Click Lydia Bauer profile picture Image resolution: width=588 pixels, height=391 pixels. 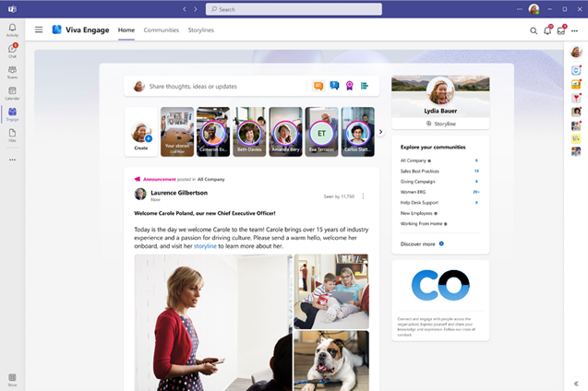point(440,91)
